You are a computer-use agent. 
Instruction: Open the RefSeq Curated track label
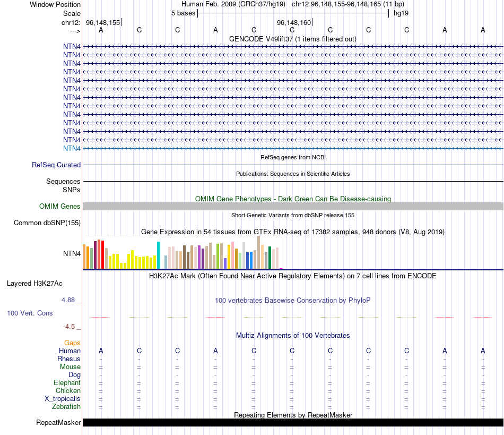click(x=56, y=165)
